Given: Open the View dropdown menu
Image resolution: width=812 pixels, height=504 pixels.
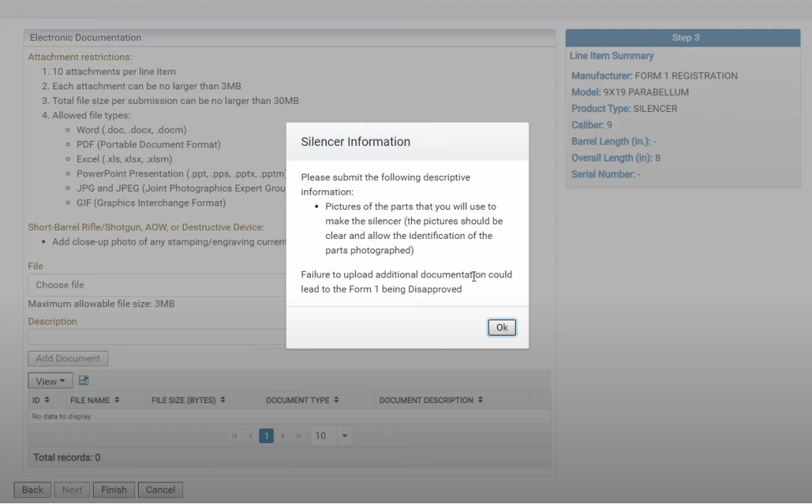Looking at the screenshot, I should coord(50,381).
